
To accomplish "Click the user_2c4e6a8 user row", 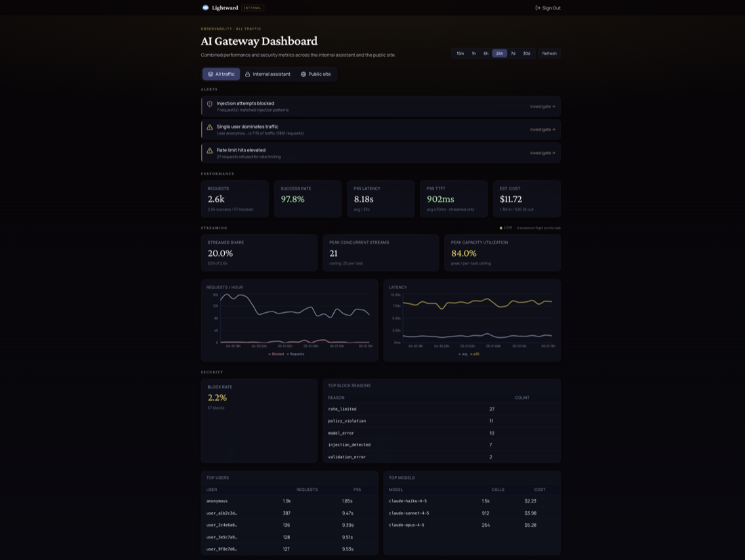I will click(x=289, y=525).
